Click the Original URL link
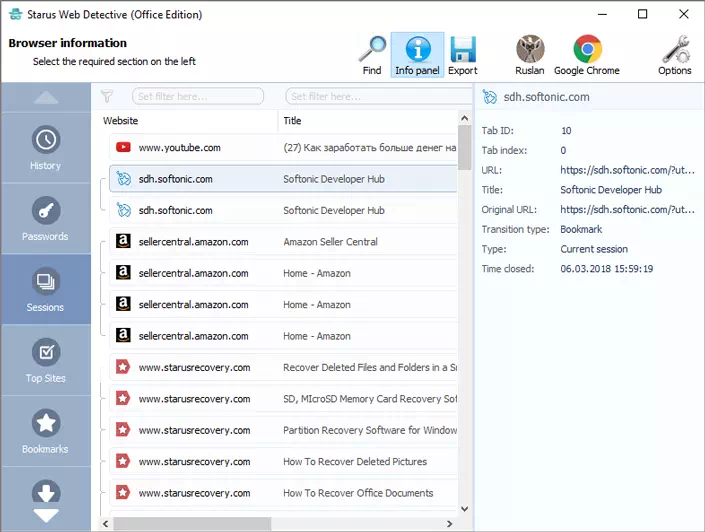Viewport: 705px width, 532px height. [627, 210]
